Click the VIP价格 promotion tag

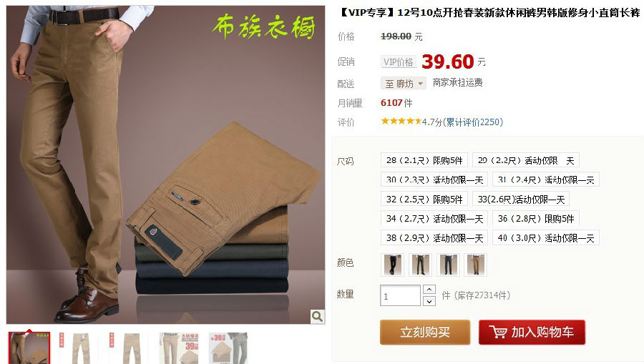tap(398, 62)
